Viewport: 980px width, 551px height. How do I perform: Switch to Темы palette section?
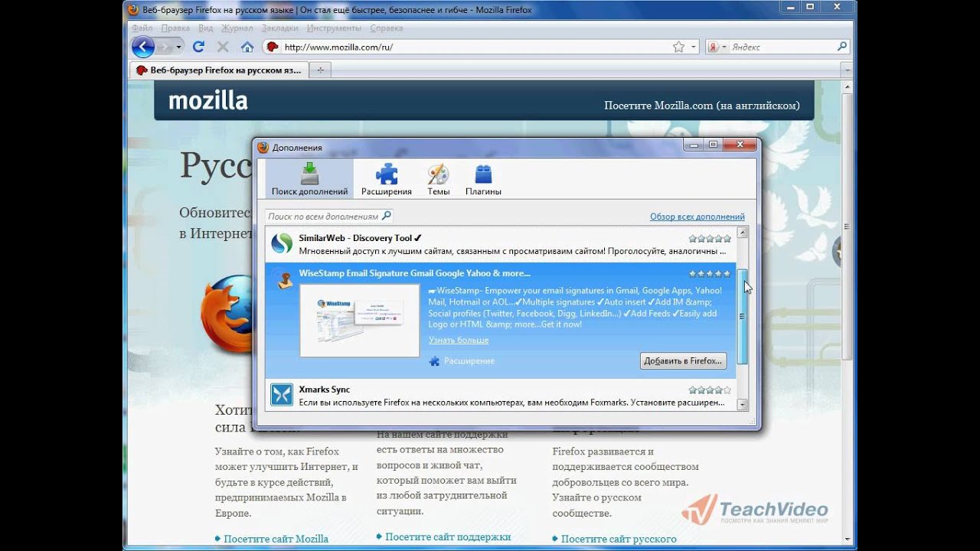click(x=438, y=179)
